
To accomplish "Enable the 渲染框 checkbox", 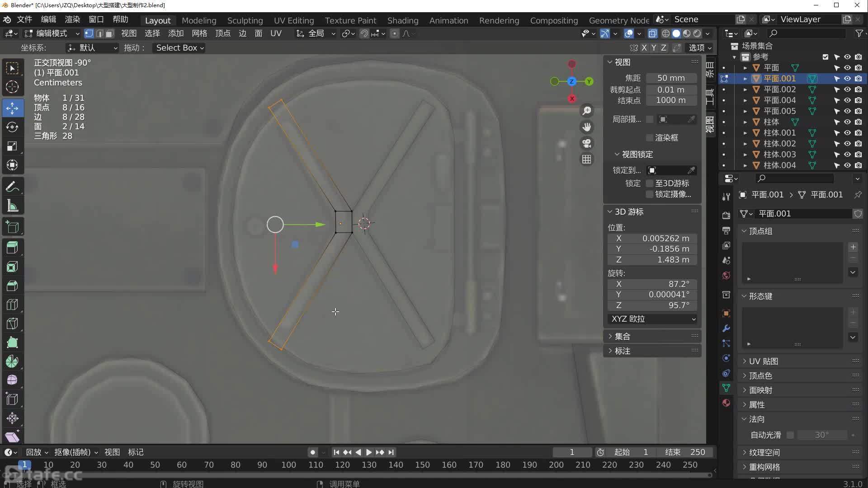I will tap(650, 138).
